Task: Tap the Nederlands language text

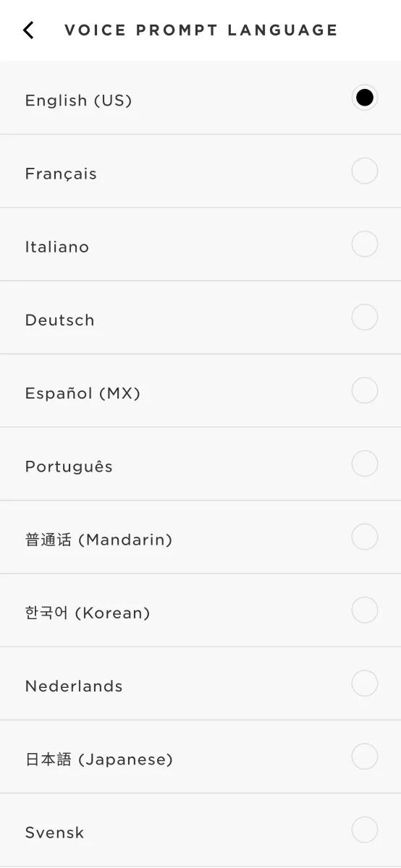Action: coord(74,686)
